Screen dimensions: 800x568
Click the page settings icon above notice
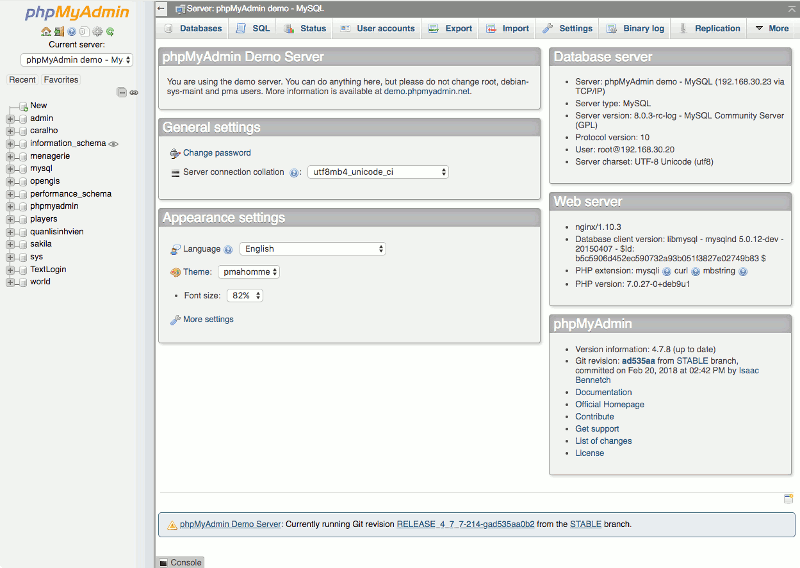click(788, 499)
